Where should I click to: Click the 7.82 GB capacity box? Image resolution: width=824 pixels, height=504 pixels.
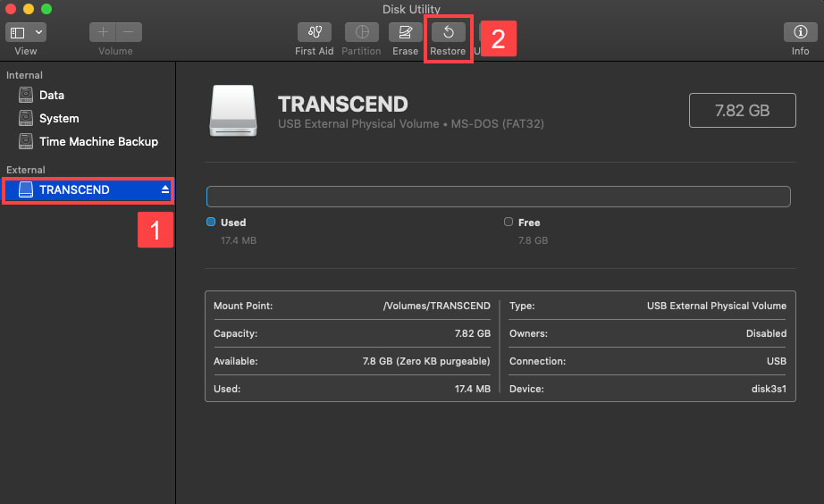coord(742,111)
